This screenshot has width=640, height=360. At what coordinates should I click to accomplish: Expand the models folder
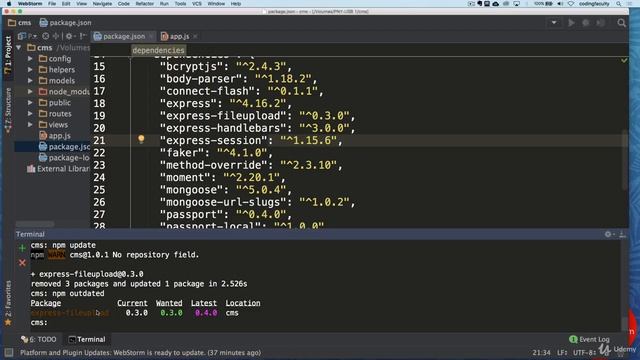tap(30, 81)
